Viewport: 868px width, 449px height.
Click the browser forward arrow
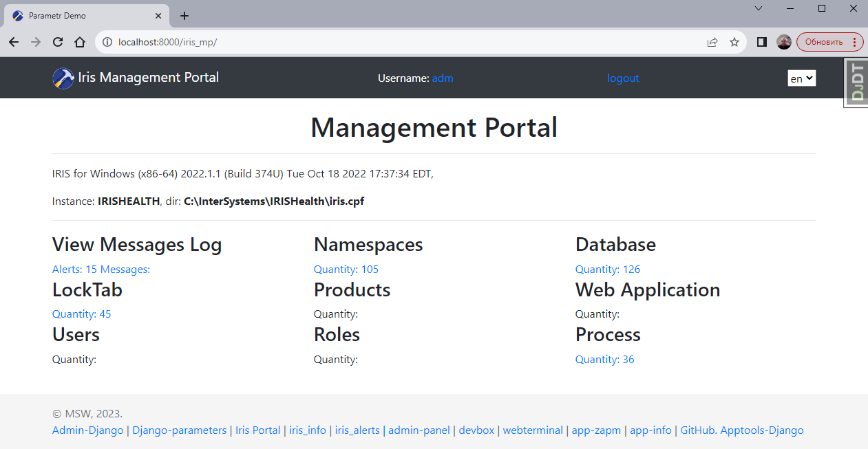point(36,42)
